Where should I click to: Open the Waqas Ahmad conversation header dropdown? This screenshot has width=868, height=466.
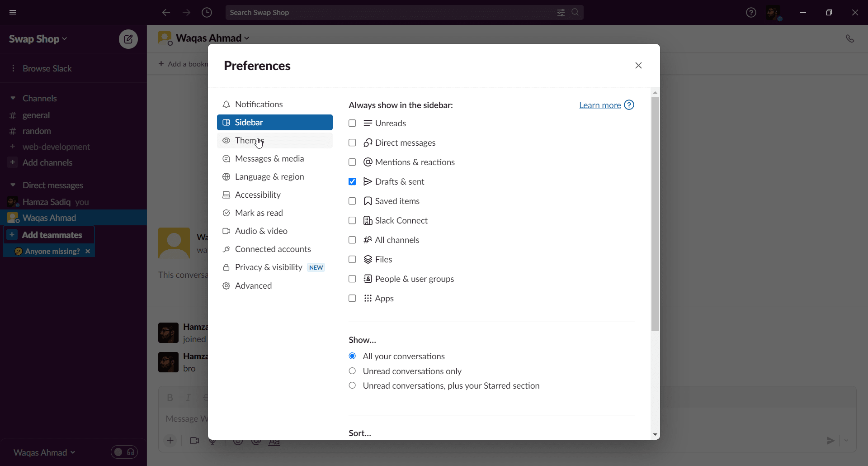(x=212, y=38)
